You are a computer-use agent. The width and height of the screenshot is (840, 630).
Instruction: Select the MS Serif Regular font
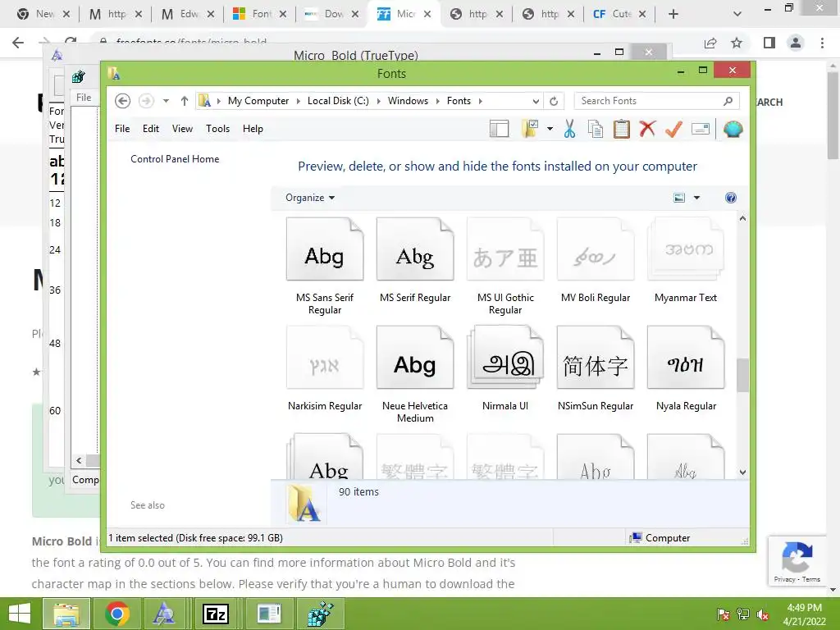tap(415, 260)
